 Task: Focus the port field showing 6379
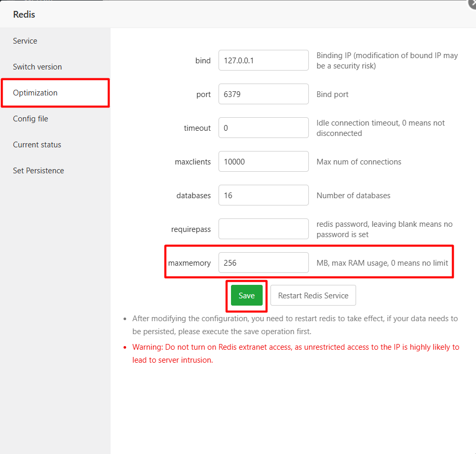(263, 94)
